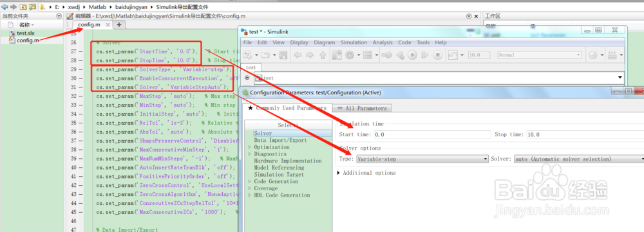The image size is (644, 232).
Task: Click Update Diagram icon in Simulink toolbar
Action: [387, 55]
